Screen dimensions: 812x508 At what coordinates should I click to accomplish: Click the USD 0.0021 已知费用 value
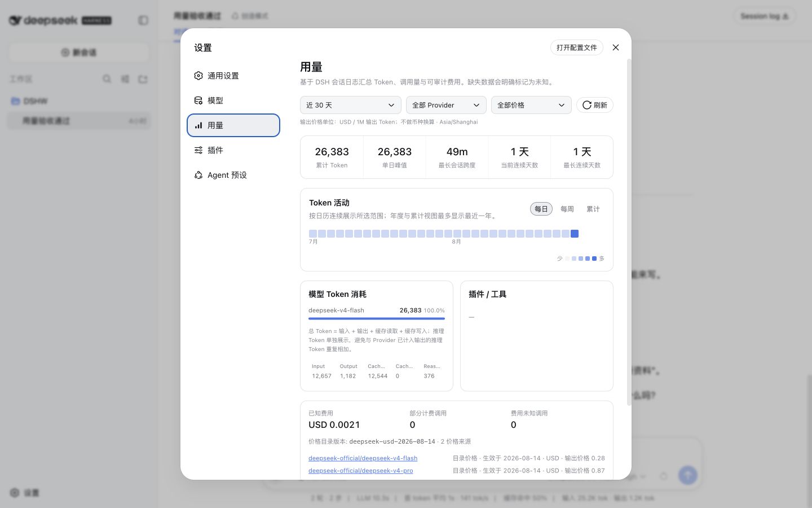[334, 425]
